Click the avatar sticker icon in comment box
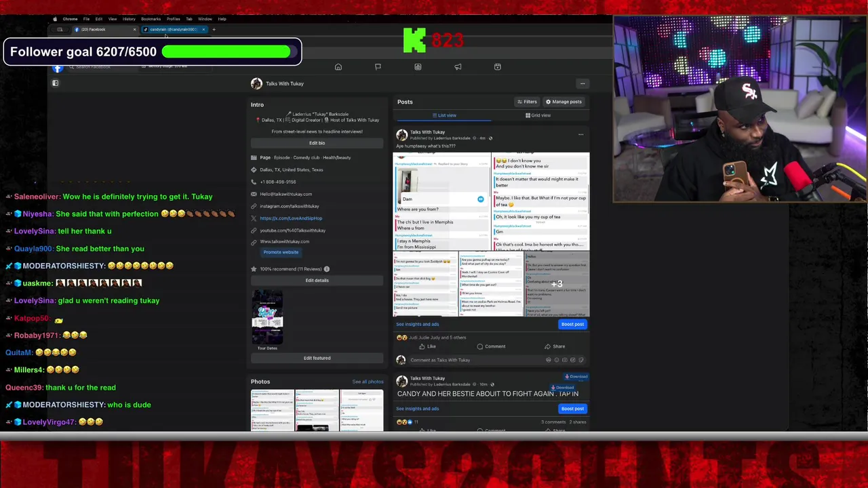This screenshot has height=488, width=868. (549, 360)
